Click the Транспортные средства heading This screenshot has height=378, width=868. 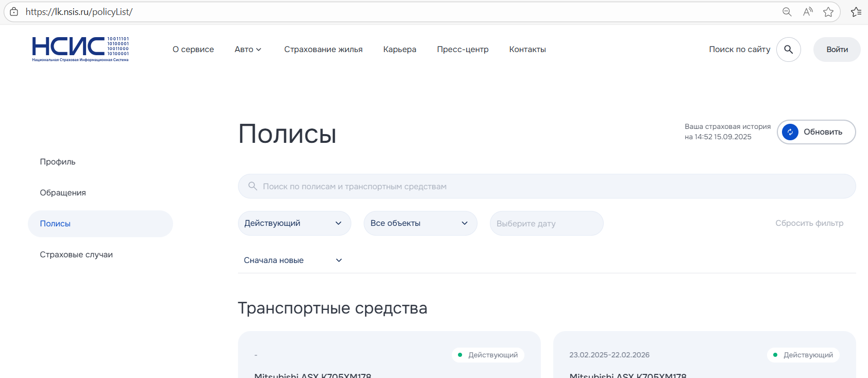[x=333, y=308]
